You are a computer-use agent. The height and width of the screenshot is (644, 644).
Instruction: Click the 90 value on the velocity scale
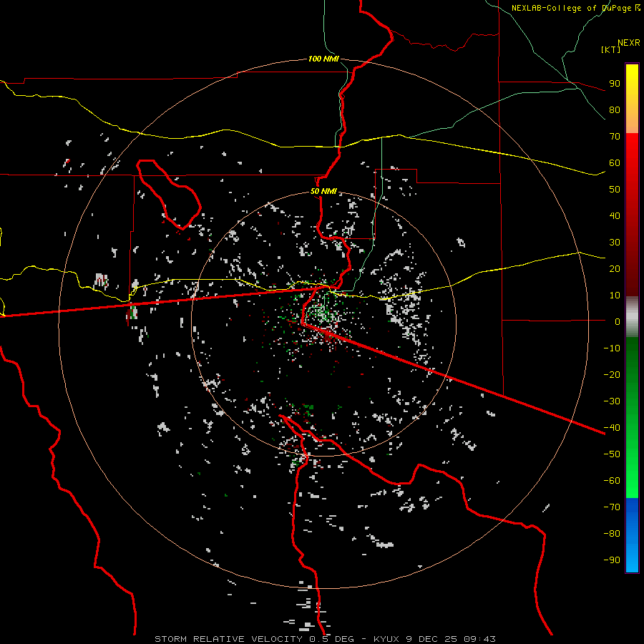pos(615,84)
